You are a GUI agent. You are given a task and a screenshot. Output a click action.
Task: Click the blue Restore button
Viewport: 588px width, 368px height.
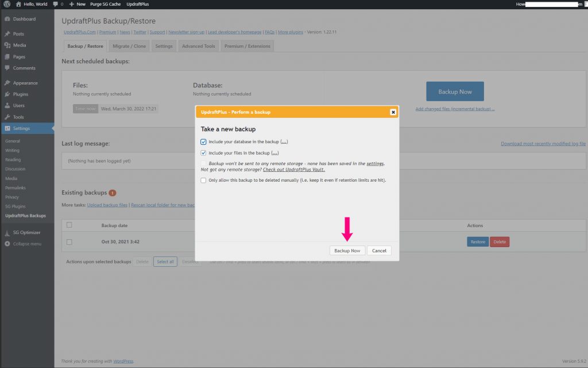click(x=478, y=242)
